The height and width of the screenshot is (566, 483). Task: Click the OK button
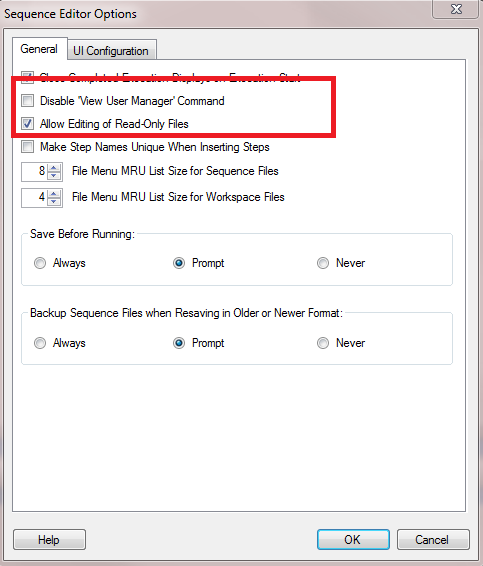click(353, 540)
